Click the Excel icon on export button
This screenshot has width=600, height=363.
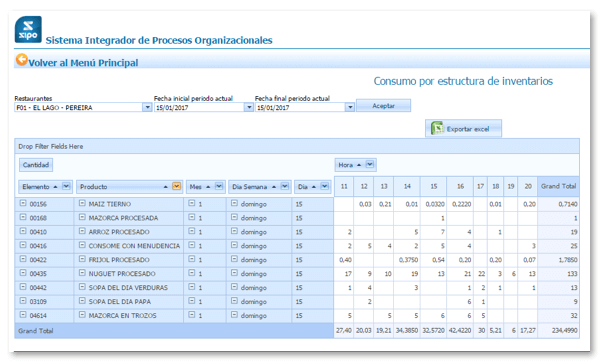pos(437,128)
